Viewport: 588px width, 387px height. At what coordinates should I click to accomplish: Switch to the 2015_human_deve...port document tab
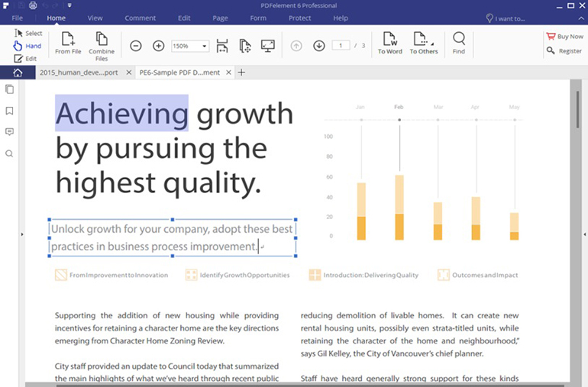[x=79, y=73]
